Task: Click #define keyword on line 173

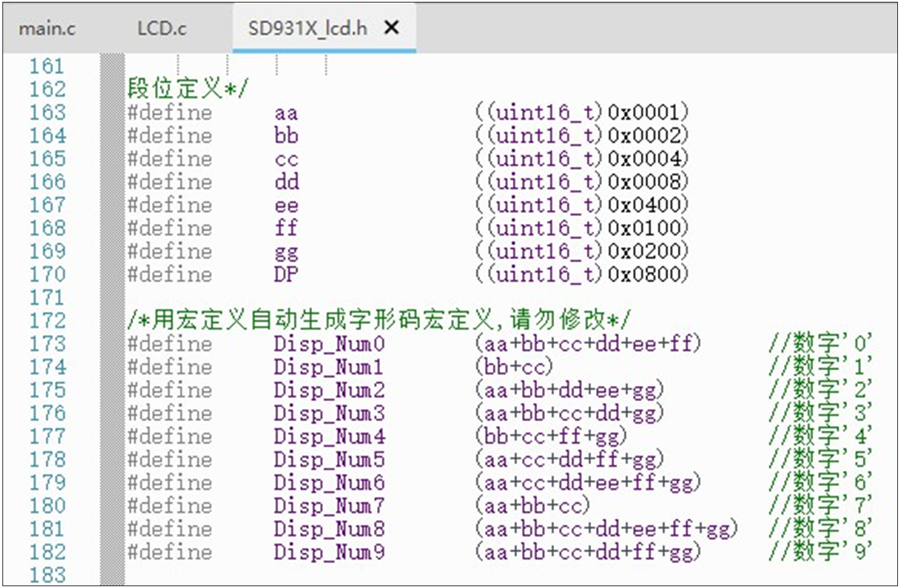Action: click(170, 343)
